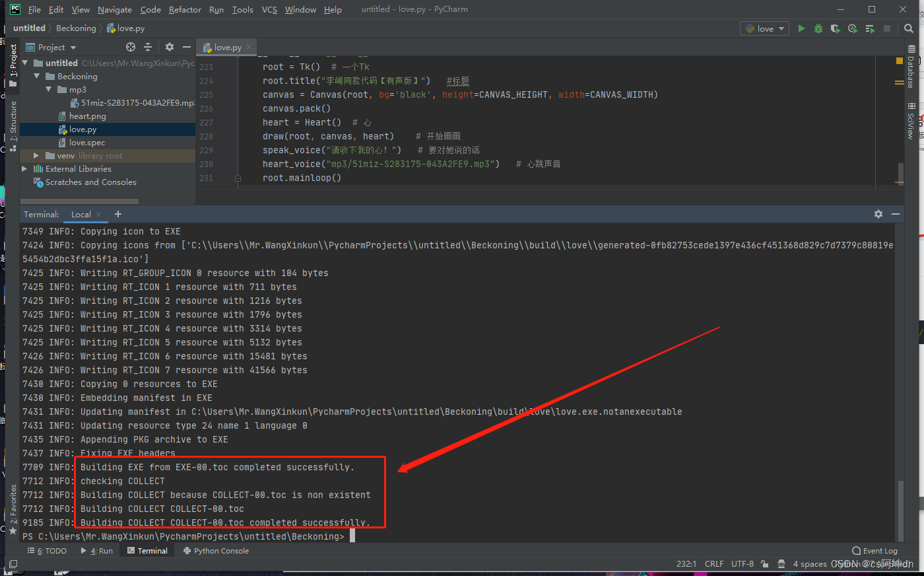Screen dimensions: 924x576
Task: Add a new terminal session
Action: [x=118, y=214]
